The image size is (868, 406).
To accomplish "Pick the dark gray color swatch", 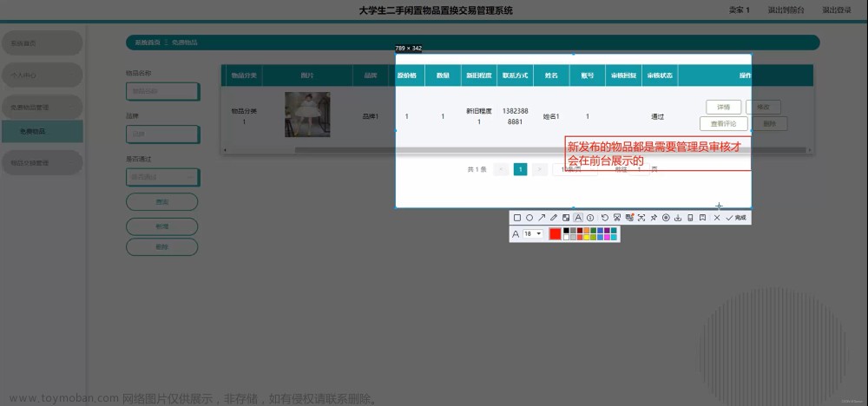I will click(x=573, y=230).
